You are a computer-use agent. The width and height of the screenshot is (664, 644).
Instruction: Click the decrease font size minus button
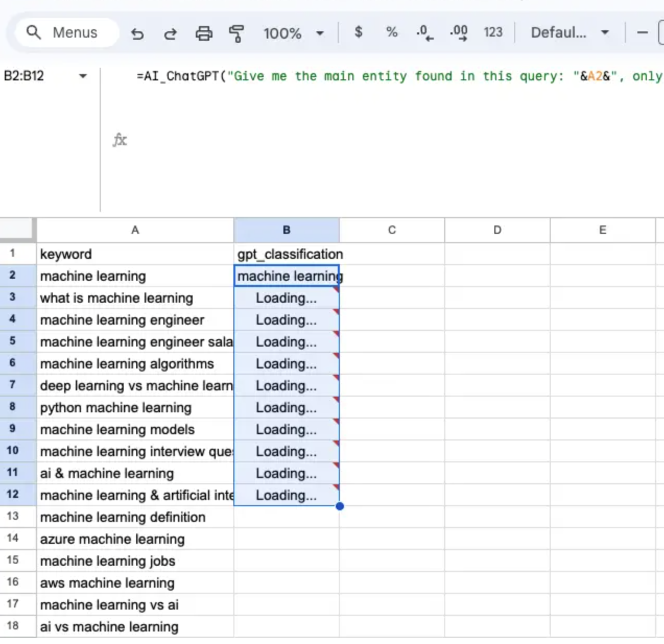[642, 32]
